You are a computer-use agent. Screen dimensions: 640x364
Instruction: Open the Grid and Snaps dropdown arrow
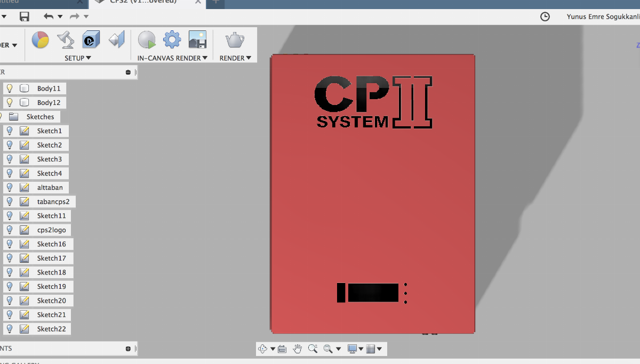pyautogui.click(x=379, y=350)
